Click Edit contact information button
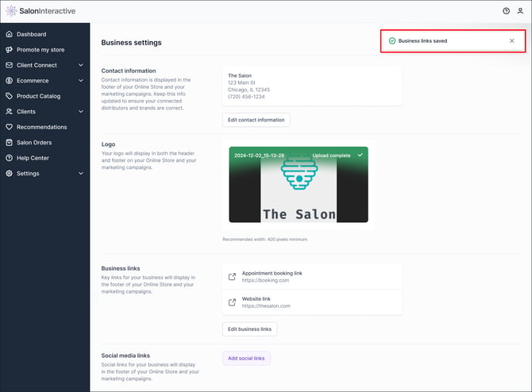The height and width of the screenshot is (392, 532). [256, 120]
